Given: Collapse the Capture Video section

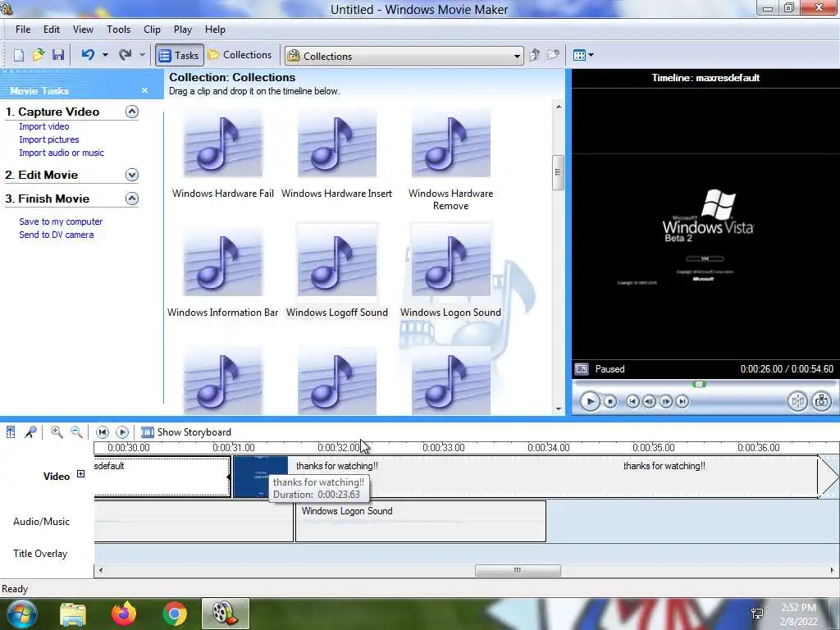Looking at the screenshot, I should point(132,112).
